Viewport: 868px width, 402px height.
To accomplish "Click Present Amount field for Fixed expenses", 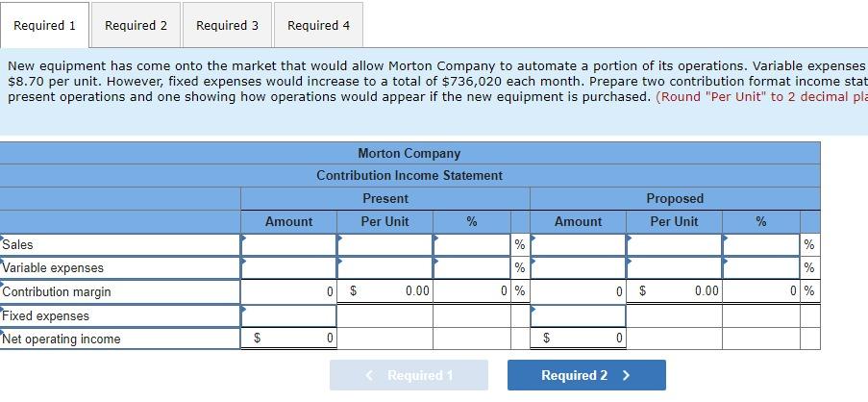I will coord(288,315).
